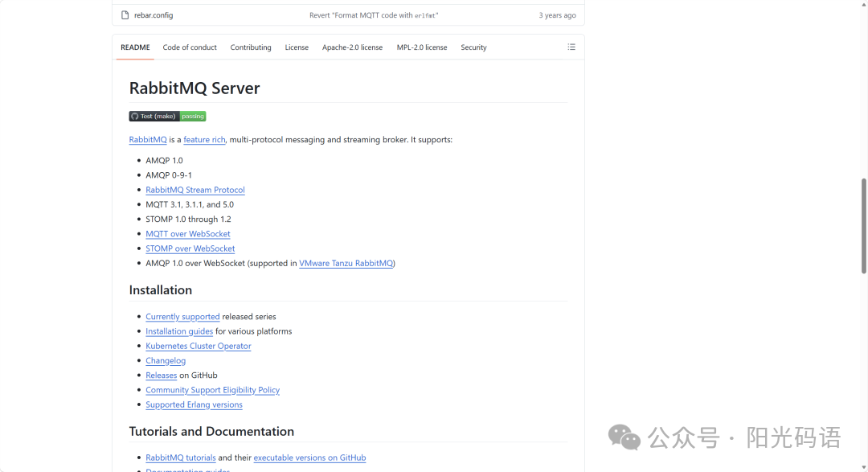Screen dimensions: 868x472
Task: Open the README outline list icon
Action: [571, 47]
